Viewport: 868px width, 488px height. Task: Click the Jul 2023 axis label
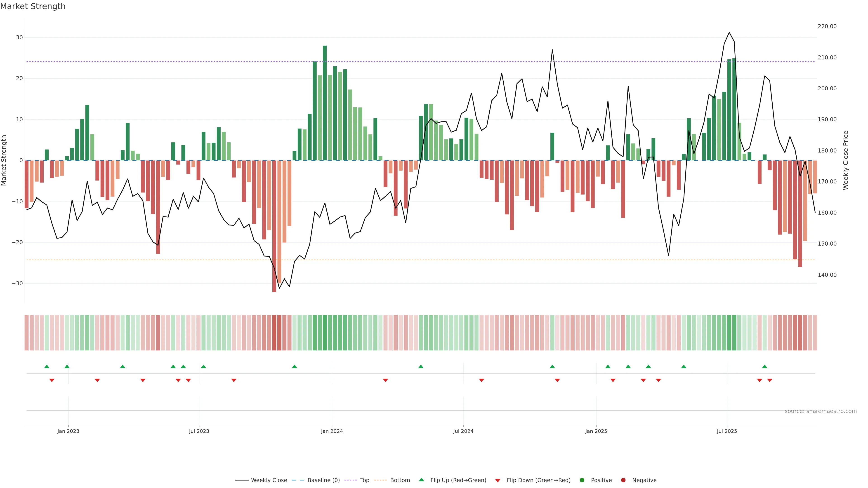(x=199, y=431)
